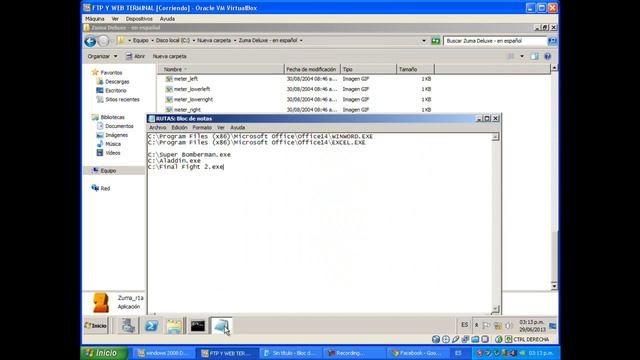This screenshot has width=640, height=360.
Task: Click the VirtualBox mouse integration status icon
Action: pyautogui.click(x=498, y=339)
